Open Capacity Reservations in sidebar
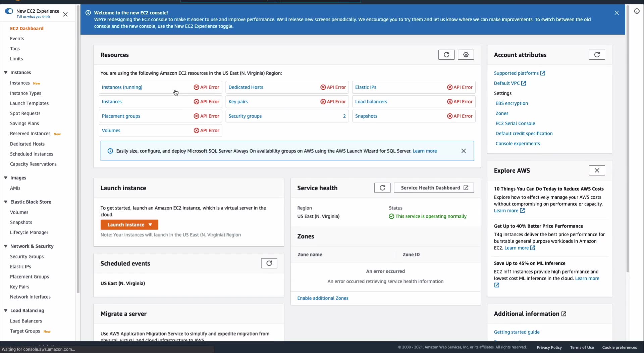This screenshot has width=644, height=353. coord(33,164)
